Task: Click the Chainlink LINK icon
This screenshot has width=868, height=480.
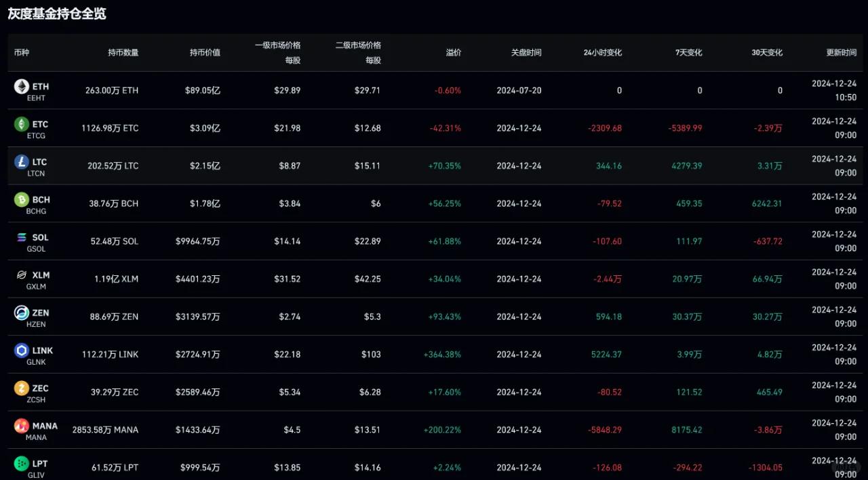Action: click(x=21, y=351)
